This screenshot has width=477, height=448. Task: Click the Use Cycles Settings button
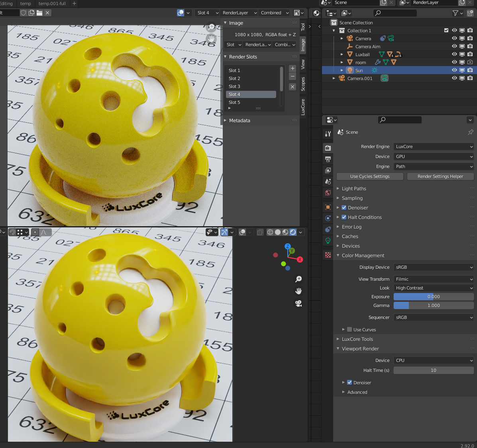(370, 176)
